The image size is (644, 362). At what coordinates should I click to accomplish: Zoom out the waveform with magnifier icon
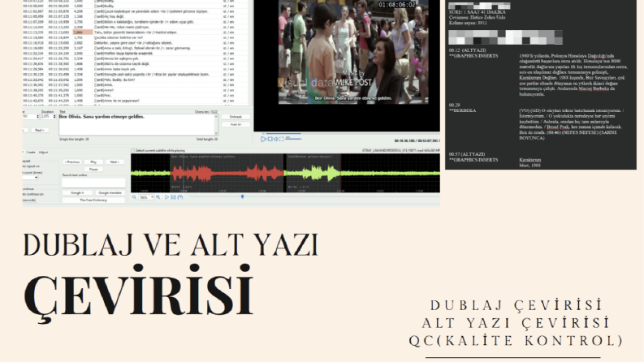click(x=134, y=197)
